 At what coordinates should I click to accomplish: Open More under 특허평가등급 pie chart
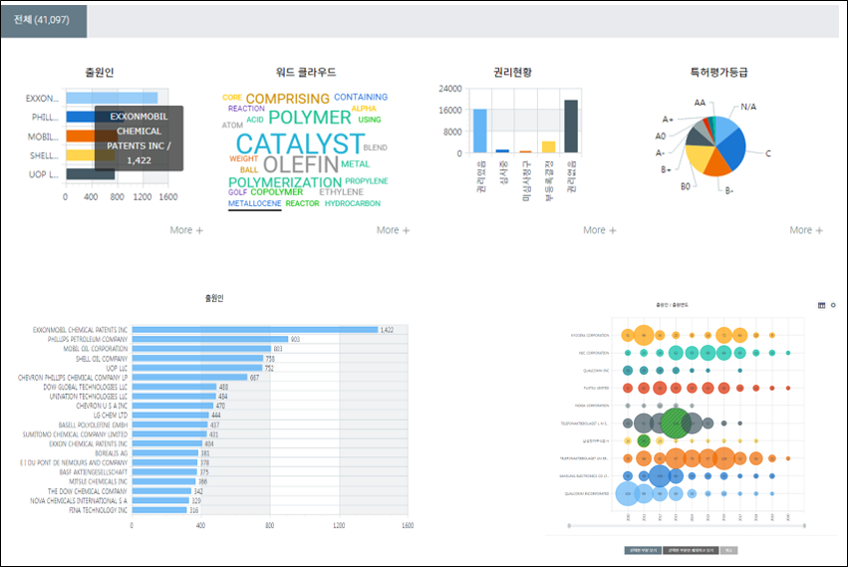pos(807,230)
